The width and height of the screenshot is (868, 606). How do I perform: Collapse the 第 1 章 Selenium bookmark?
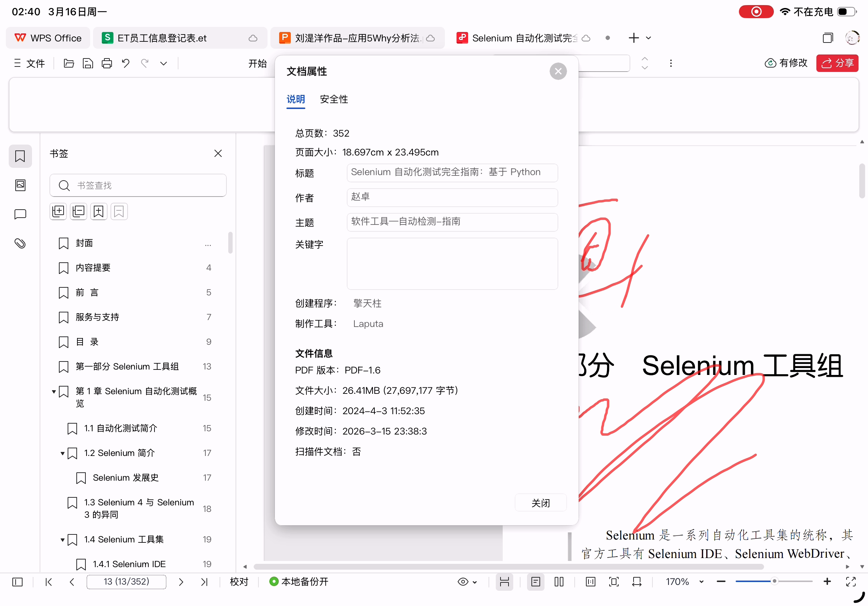tap(54, 391)
